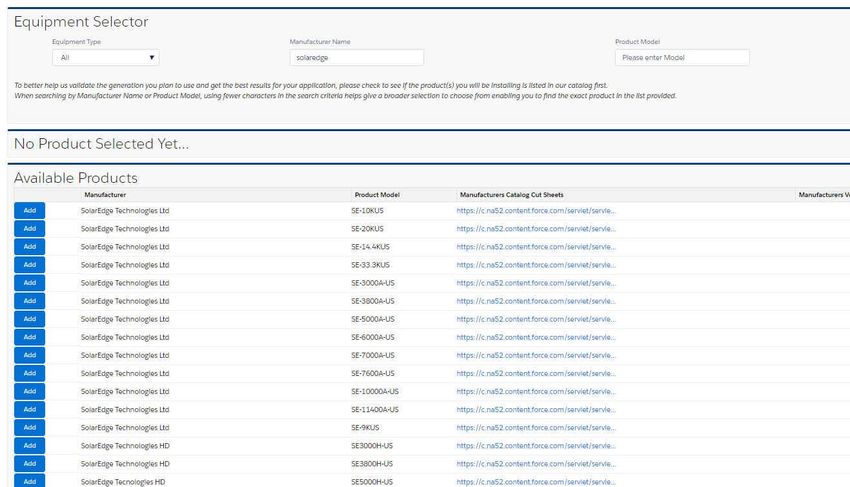Image resolution: width=850 pixels, height=487 pixels.
Task: Add the SE-7000A-US product
Action: click(30, 355)
